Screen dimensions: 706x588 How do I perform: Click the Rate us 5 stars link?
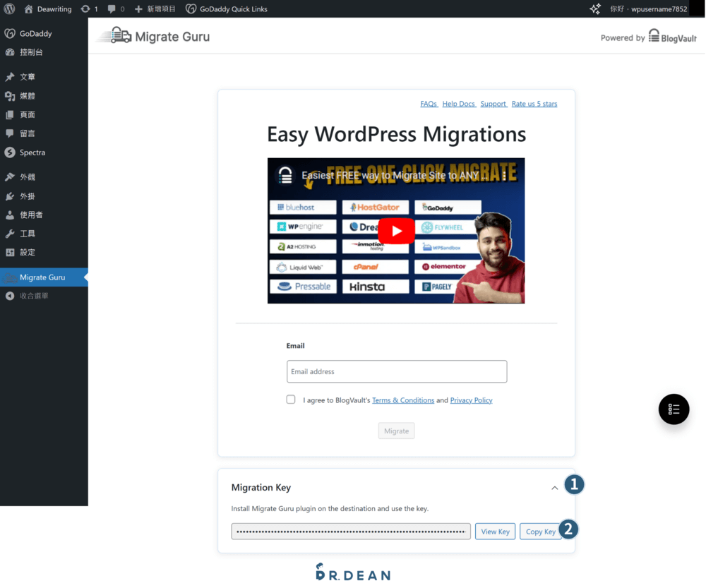(x=534, y=104)
